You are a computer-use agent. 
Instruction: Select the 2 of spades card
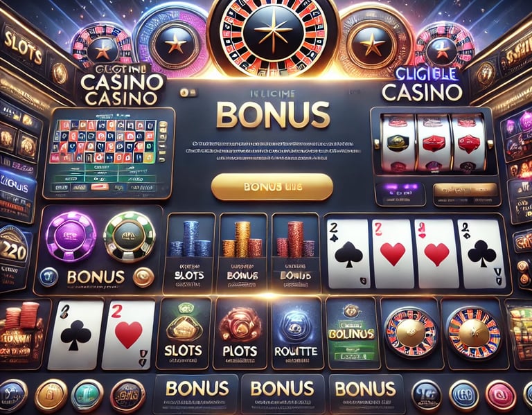348,254
